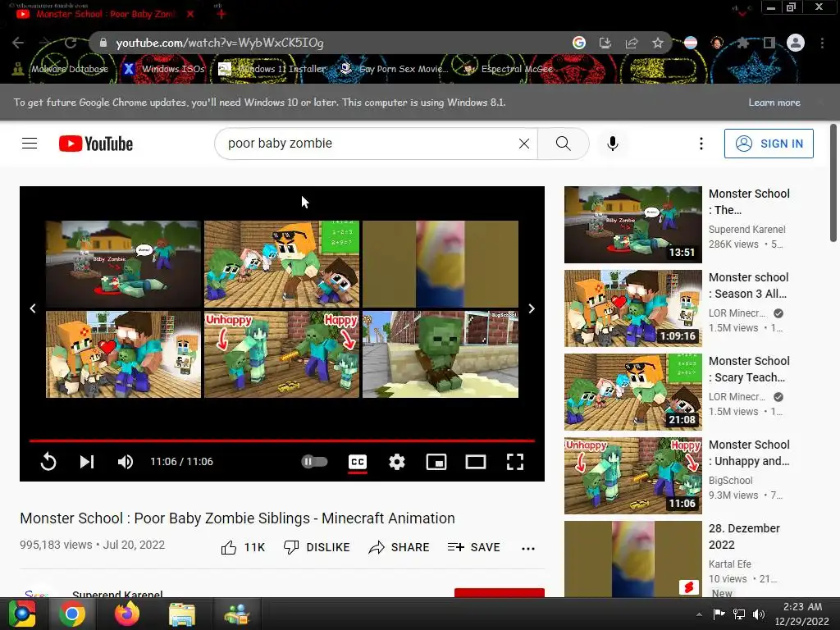This screenshot has width=840, height=630.
Task: Click the SIGN IN button
Action: pos(769,144)
